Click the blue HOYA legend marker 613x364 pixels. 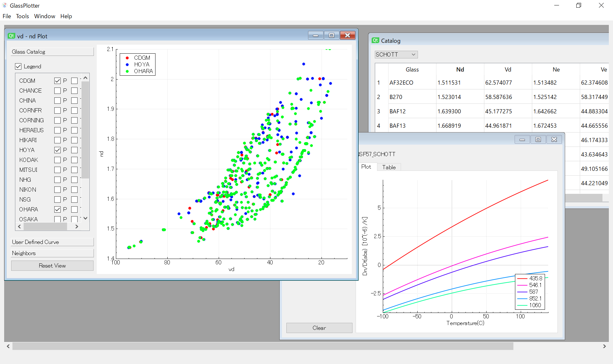tap(127, 64)
